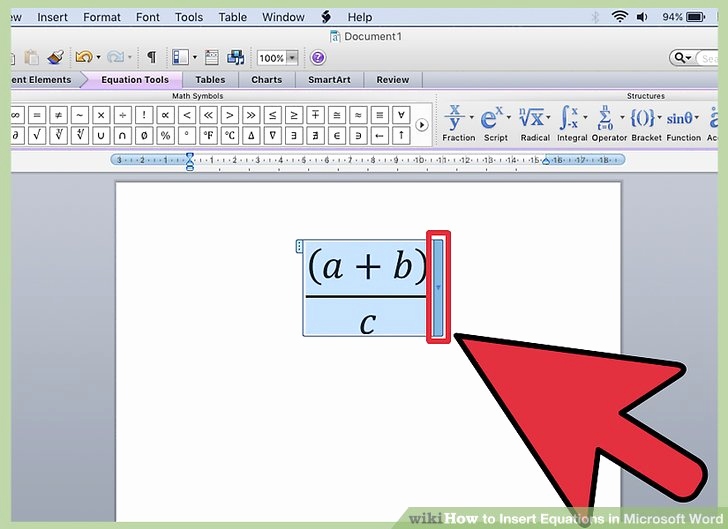Insert the approximately-equal congruent symbol

(337, 115)
